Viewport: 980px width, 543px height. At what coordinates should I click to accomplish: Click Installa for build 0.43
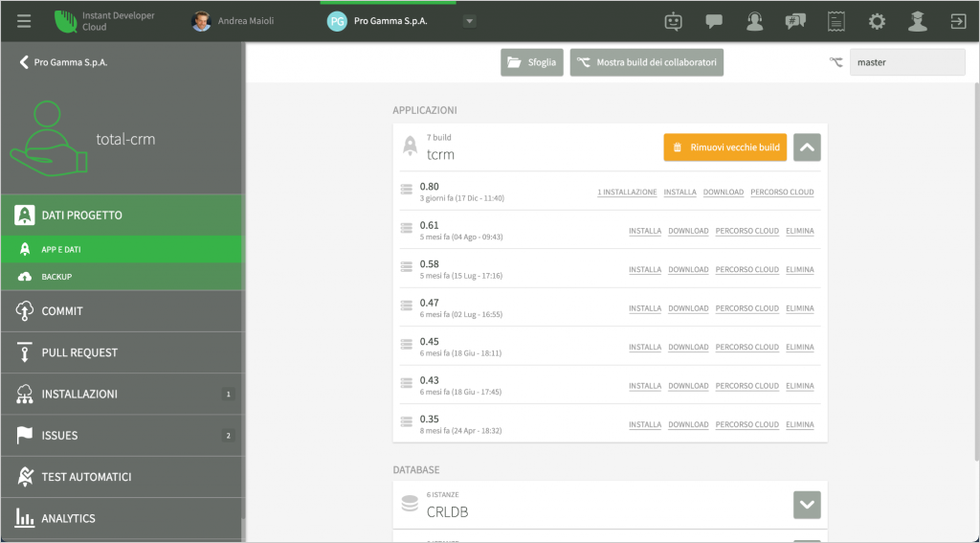(x=645, y=386)
